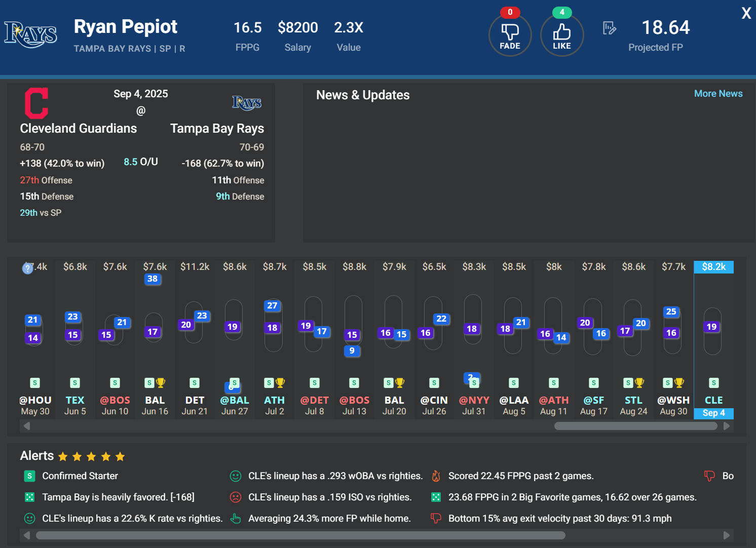Click the Like thumbs-up button
The image size is (756, 548).
[x=562, y=35]
